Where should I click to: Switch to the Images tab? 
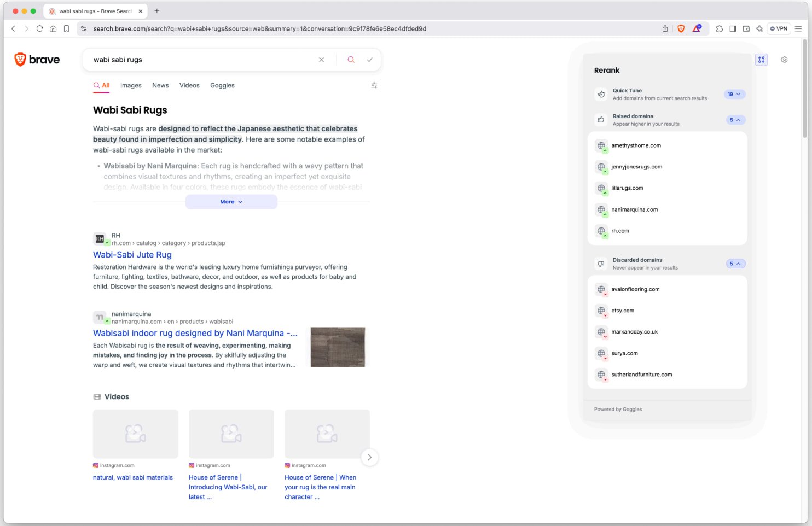[131, 85]
